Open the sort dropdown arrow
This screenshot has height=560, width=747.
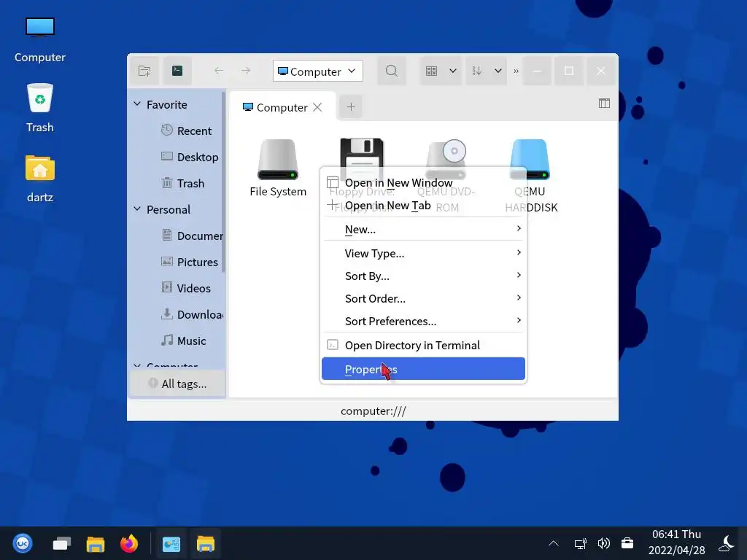click(x=498, y=71)
